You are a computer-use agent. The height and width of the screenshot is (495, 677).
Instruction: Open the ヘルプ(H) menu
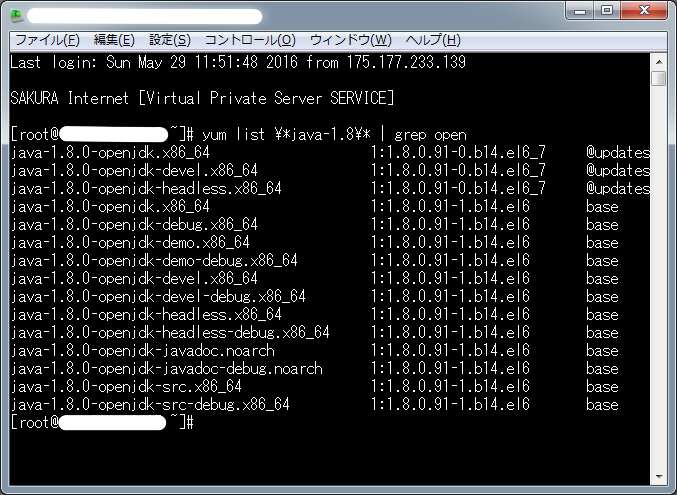pyautogui.click(x=433, y=40)
